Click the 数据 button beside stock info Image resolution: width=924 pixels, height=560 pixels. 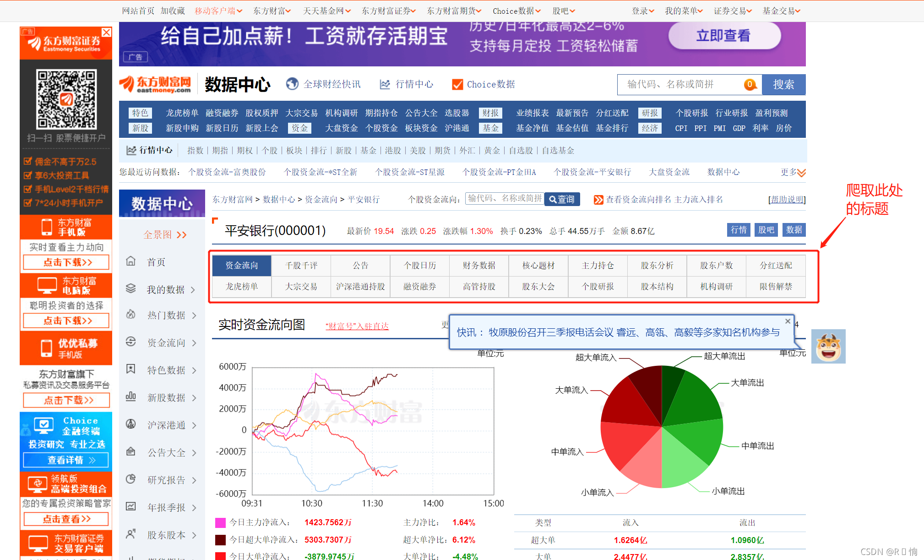coord(794,230)
